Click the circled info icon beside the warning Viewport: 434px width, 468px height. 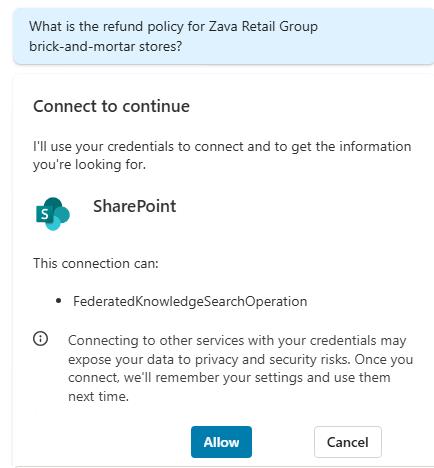coord(41,339)
